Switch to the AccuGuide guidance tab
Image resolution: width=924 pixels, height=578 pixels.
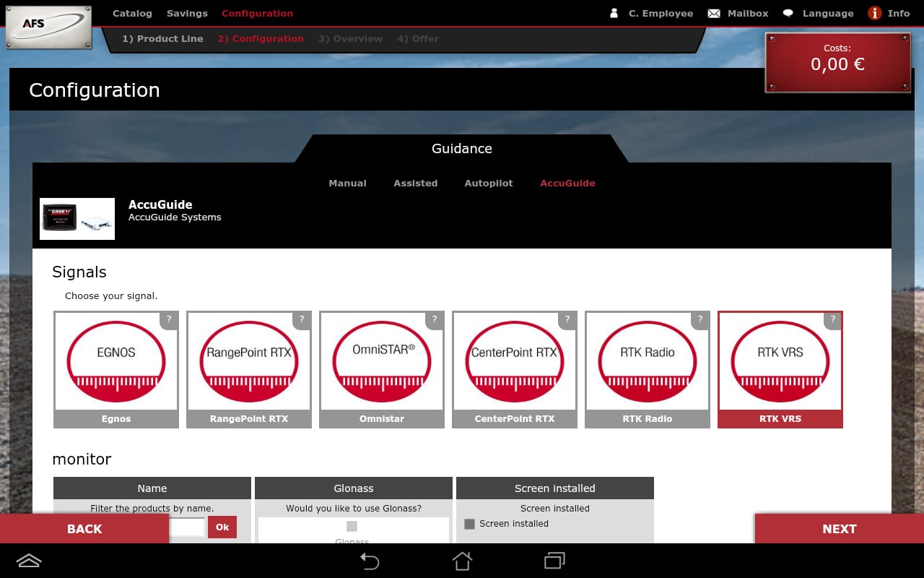[x=568, y=183]
